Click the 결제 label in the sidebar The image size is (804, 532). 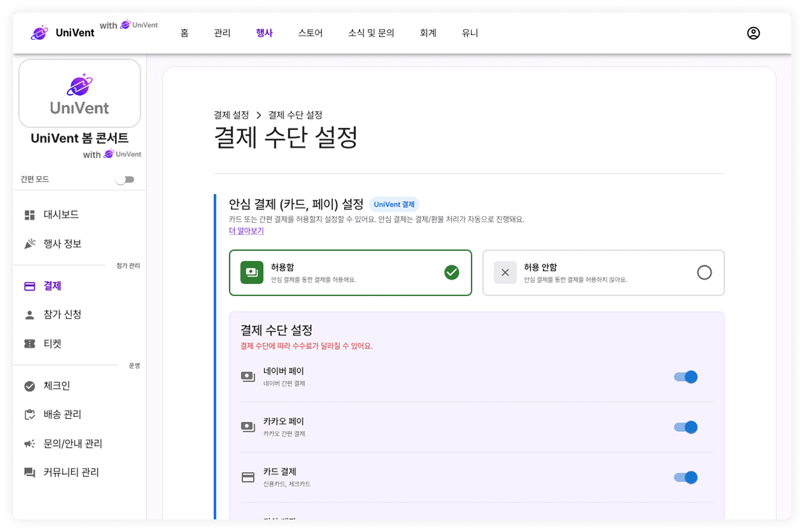(x=53, y=286)
